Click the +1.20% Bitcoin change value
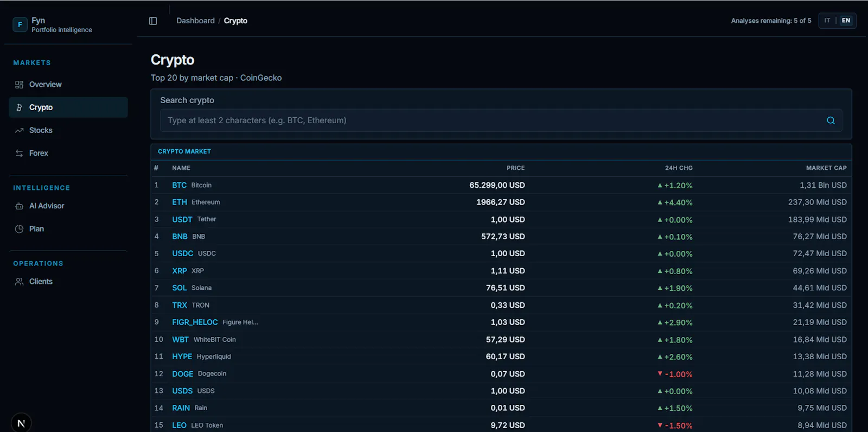 tap(675, 186)
